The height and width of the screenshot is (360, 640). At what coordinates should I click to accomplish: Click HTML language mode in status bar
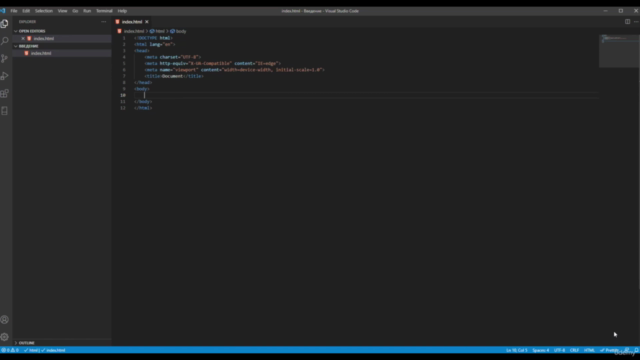[x=589, y=350]
